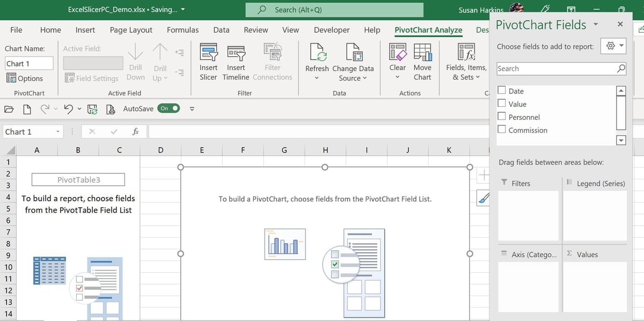This screenshot has height=321, width=644.
Task: Click the pen drawing icon in title bar
Action: click(546, 9)
